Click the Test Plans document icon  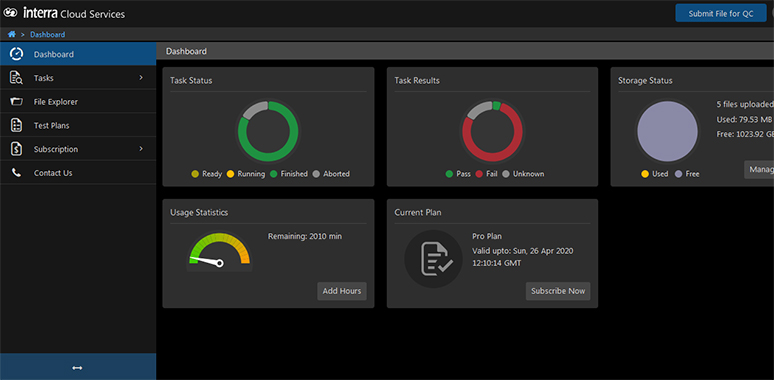(x=16, y=125)
